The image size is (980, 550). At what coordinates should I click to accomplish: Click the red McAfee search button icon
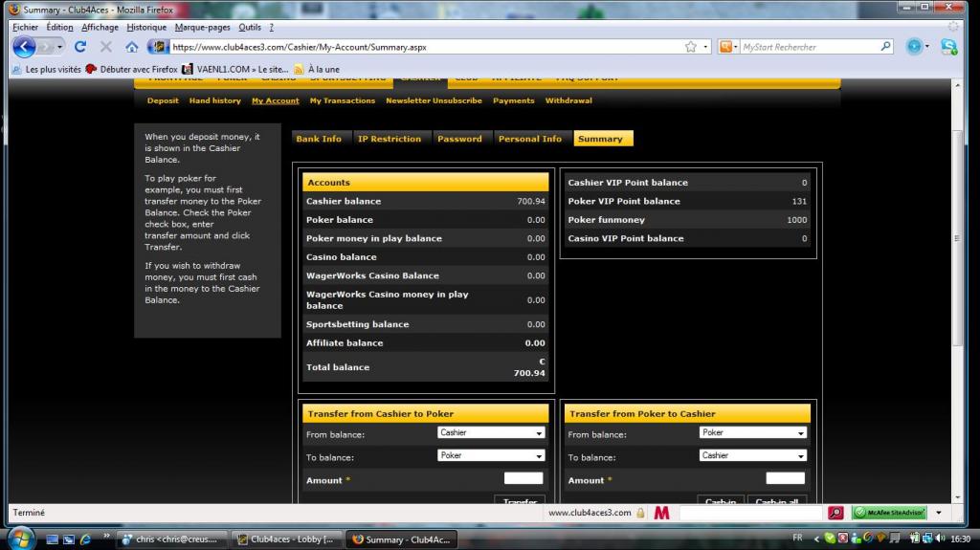pyautogui.click(x=835, y=513)
